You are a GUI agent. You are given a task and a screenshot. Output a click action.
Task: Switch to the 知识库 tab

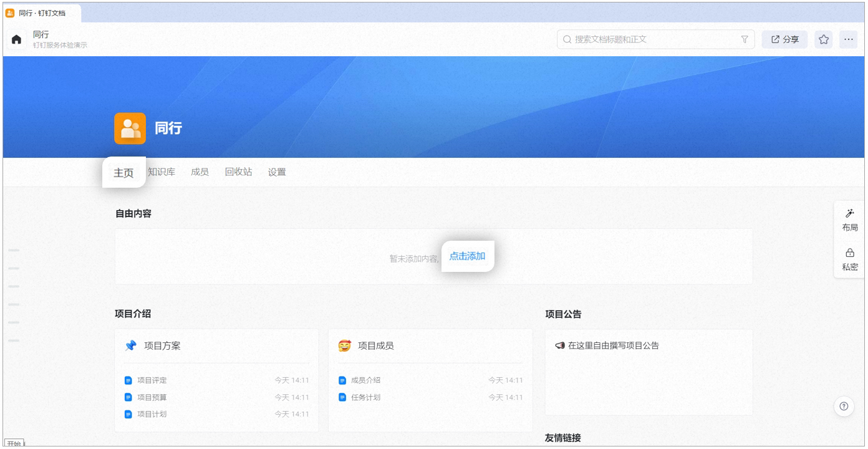click(x=162, y=172)
